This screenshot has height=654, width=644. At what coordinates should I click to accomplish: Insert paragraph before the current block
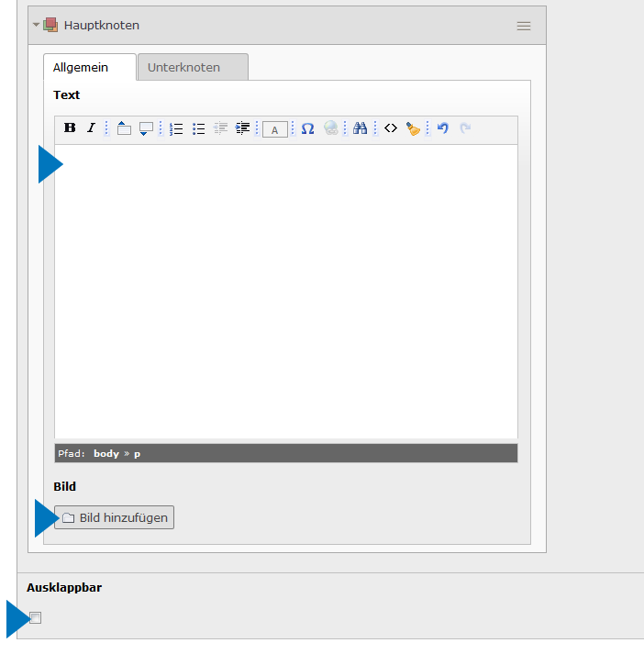(x=125, y=128)
